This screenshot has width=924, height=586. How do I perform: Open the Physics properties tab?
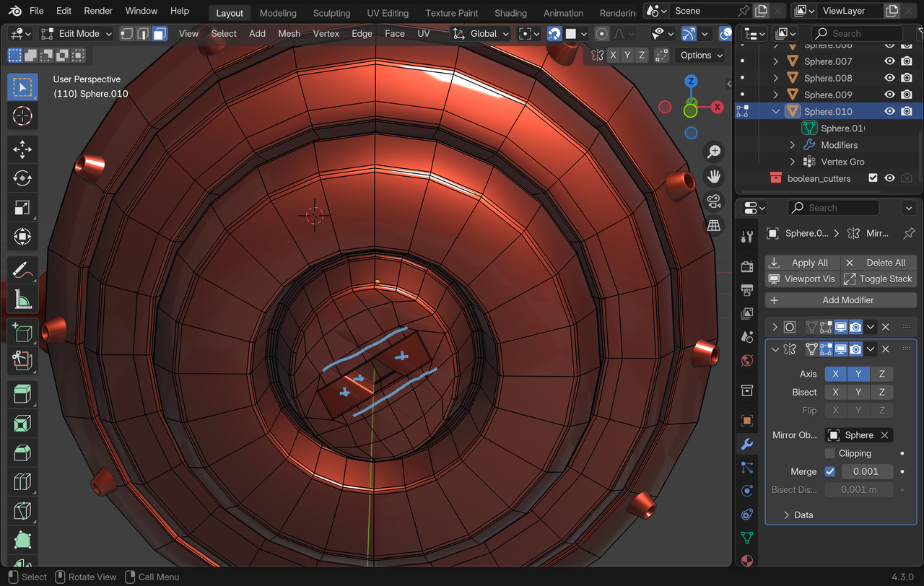tap(747, 491)
